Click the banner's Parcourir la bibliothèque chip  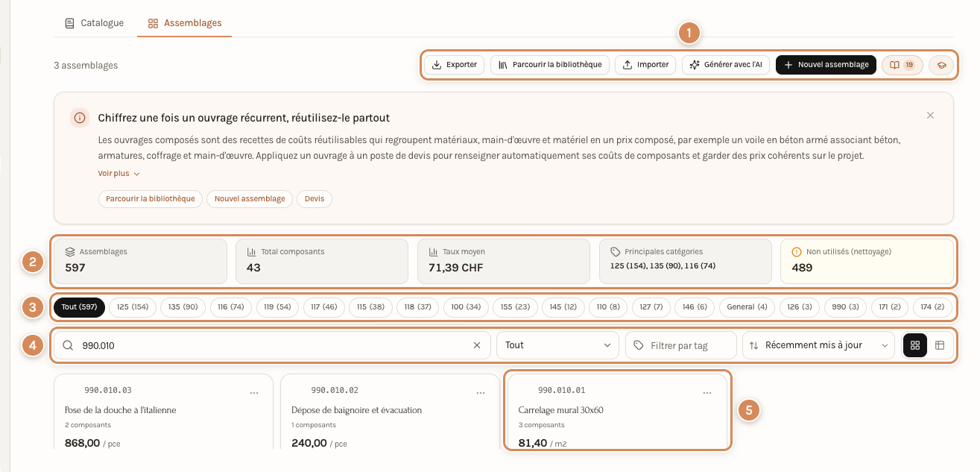coord(151,199)
